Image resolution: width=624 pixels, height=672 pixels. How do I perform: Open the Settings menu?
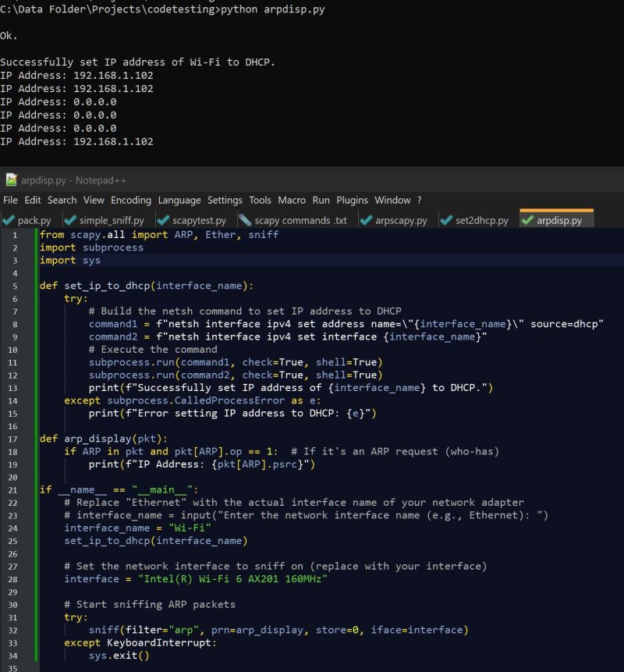coord(225,200)
